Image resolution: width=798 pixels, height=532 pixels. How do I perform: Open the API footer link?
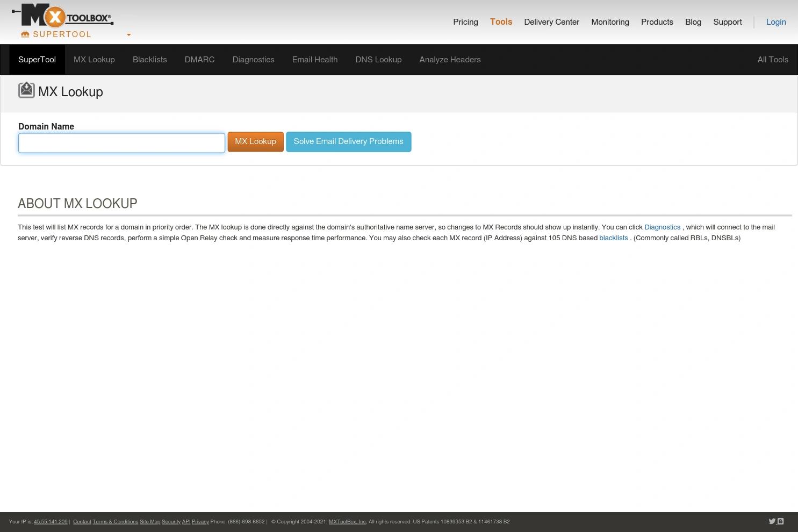[x=186, y=522]
